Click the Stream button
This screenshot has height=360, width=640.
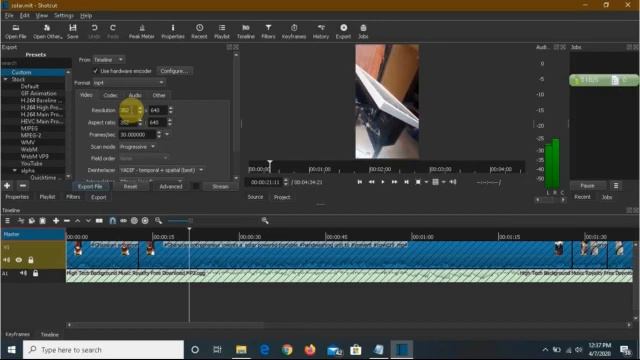pyautogui.click(x=220, y=187)
